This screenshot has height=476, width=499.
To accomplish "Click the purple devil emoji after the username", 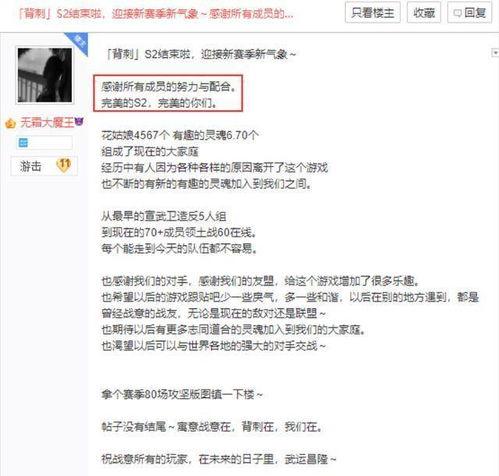I will pyautogui.click(x=79, y=122).
